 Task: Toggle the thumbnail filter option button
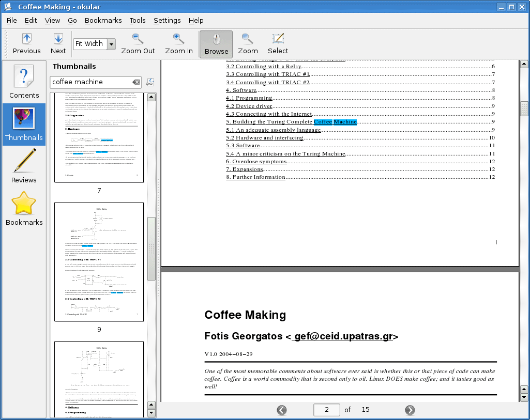pyautogui.click(x=149, y=82)
